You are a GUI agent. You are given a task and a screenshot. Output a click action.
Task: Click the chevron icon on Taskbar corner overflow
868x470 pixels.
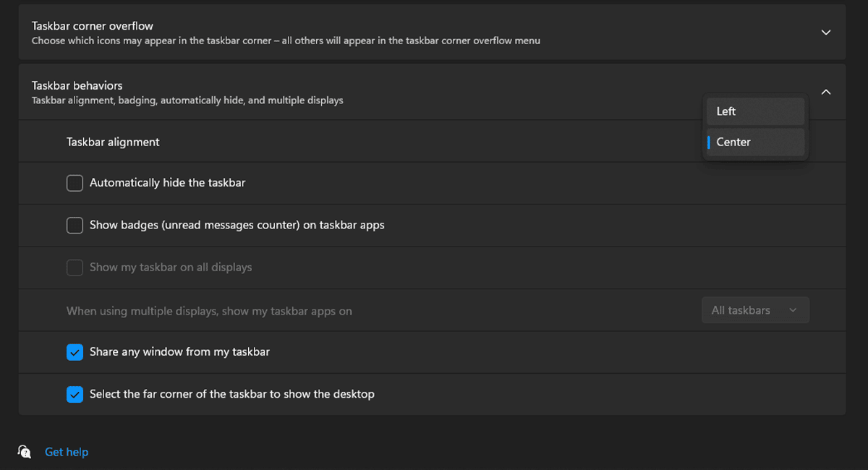tap(826, 33)
